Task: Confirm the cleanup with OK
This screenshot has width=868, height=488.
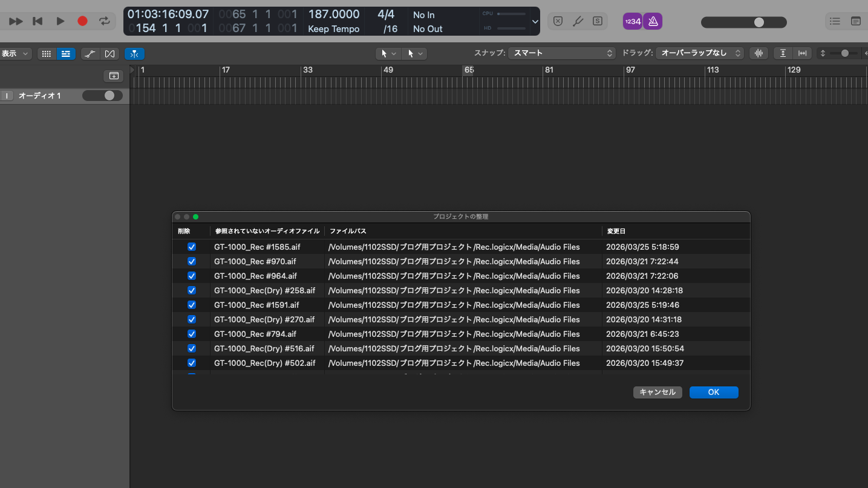Action: [714, 392]
